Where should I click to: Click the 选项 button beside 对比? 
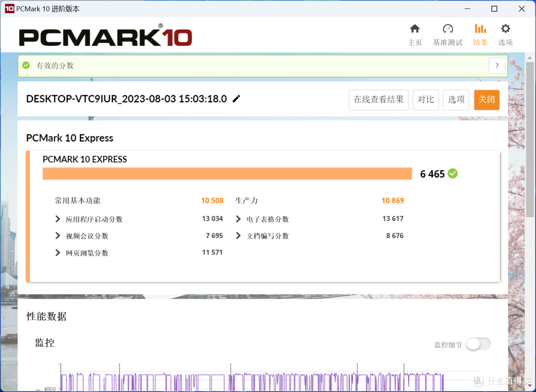tap(456, 100)
